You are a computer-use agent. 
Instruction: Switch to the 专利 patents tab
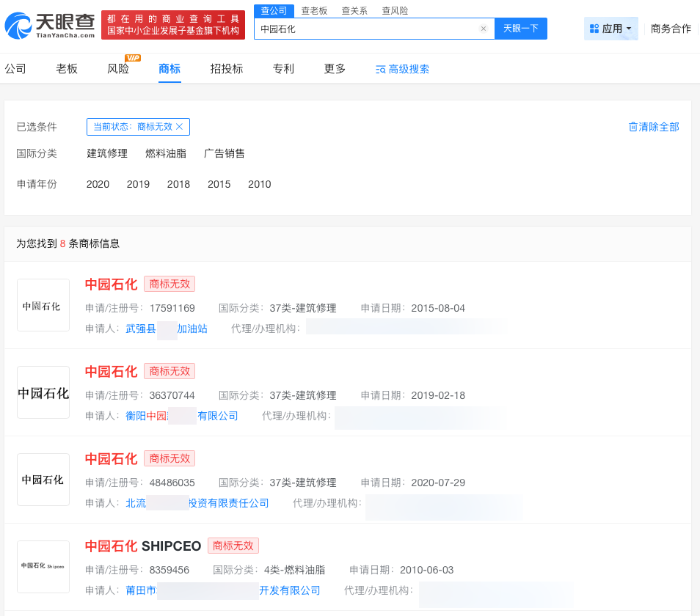tap(282, 67)
